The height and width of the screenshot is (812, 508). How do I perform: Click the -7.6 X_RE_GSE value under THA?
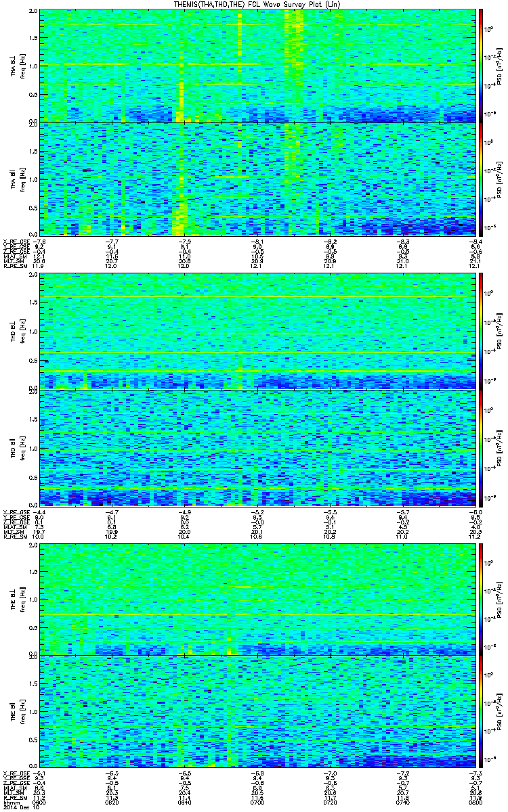click(40, 241)
